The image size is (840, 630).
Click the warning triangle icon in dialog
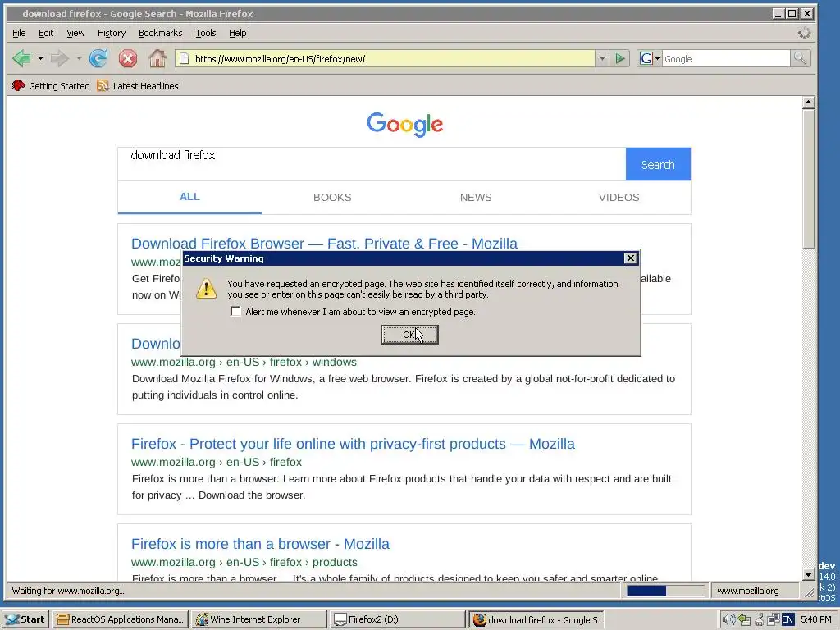tap(206, 289)
